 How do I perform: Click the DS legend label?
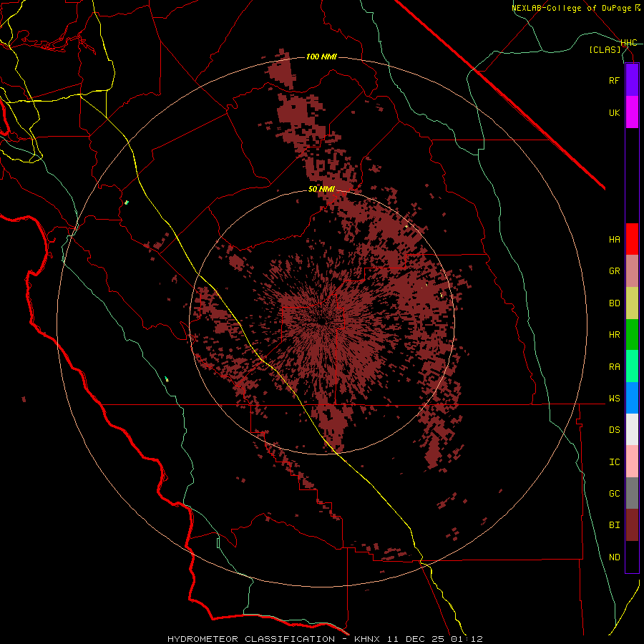(x=615, y=430)
